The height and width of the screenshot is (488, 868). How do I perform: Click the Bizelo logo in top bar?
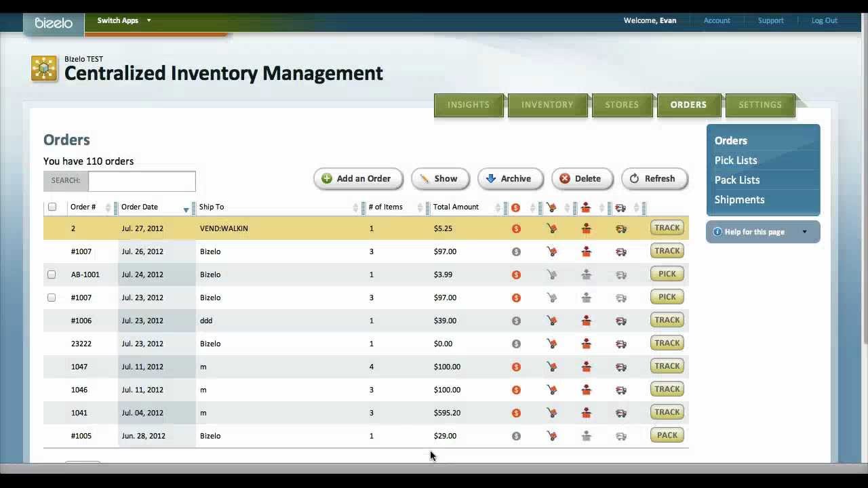(x=54, y=23)
